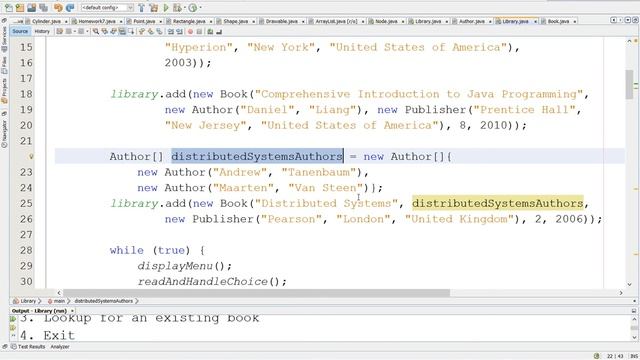Click the Find Selection magnifier icon

click(96, 31)
